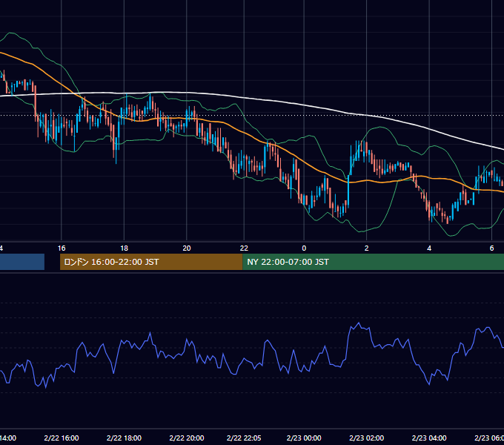Click the 22 hour axis label
The image size is (504, 445).
point(244,248)
